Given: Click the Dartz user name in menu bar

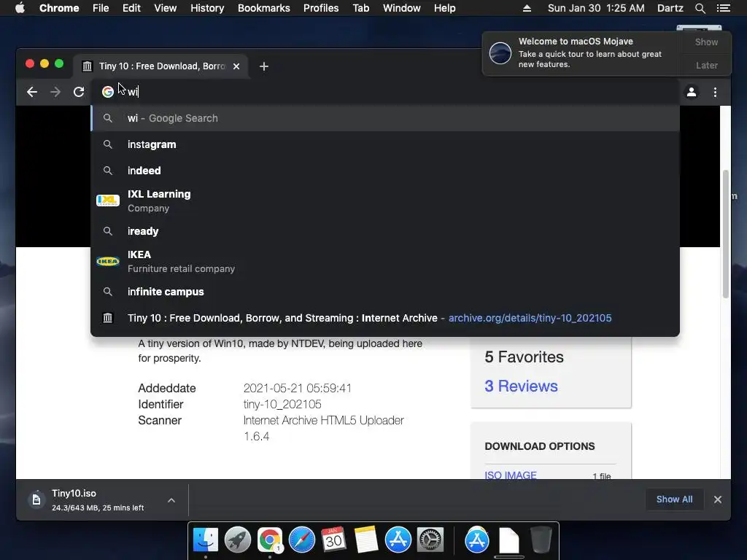Looking at the screenshot, I should 670,8.
